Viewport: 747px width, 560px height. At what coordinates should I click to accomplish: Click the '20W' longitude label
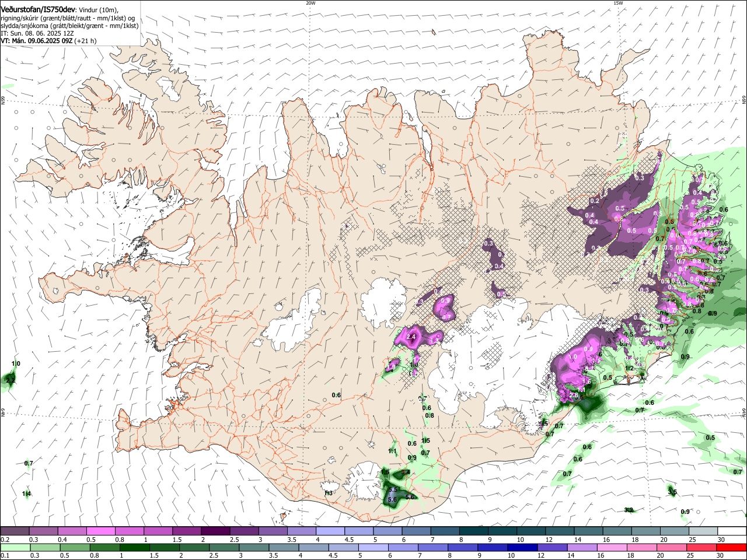point(310,3)
